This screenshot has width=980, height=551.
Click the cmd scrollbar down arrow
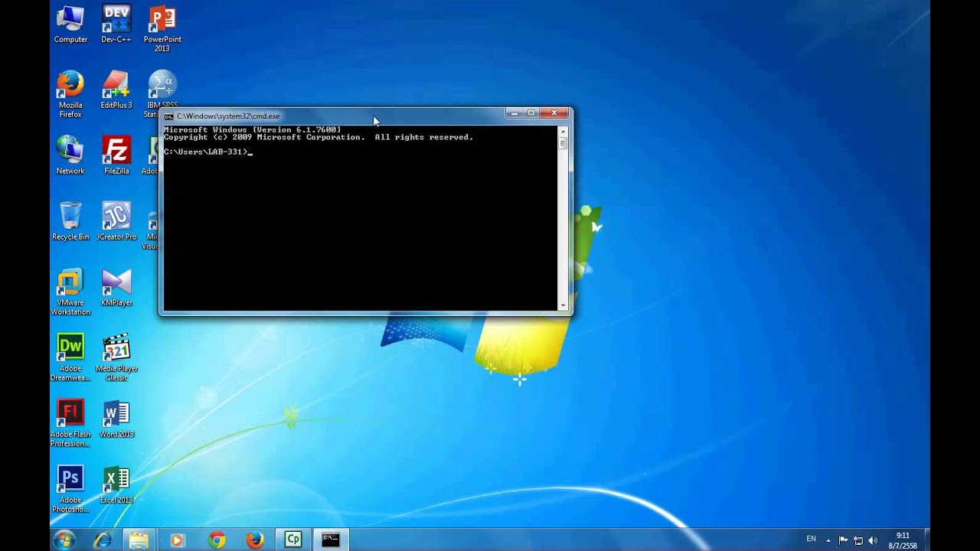point(563,305)
